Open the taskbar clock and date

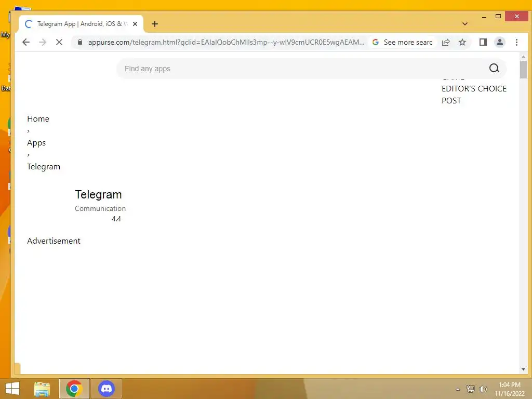click(509, 389)
